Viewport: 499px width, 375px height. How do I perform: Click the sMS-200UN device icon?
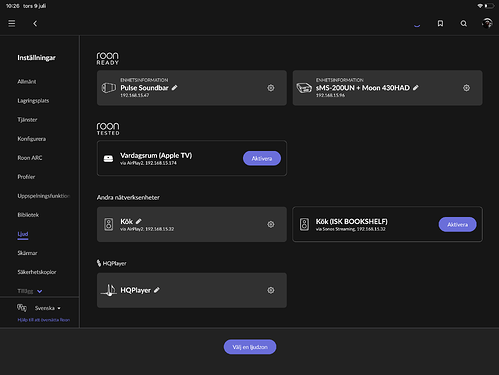point(304,88)
